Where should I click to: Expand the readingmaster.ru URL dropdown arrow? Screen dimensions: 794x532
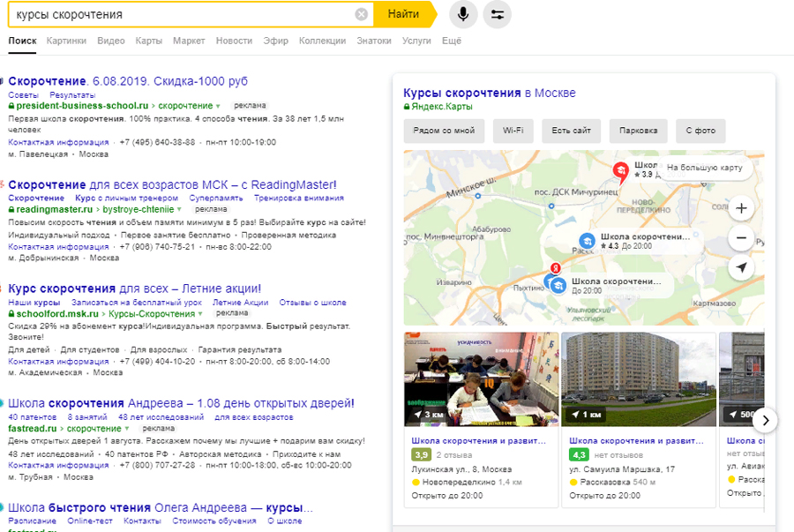179,210
